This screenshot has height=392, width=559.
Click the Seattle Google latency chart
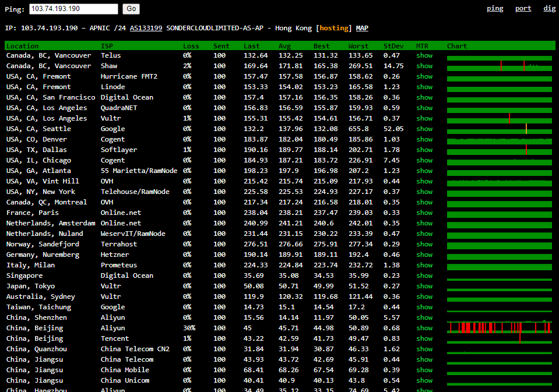click(499, 129)
